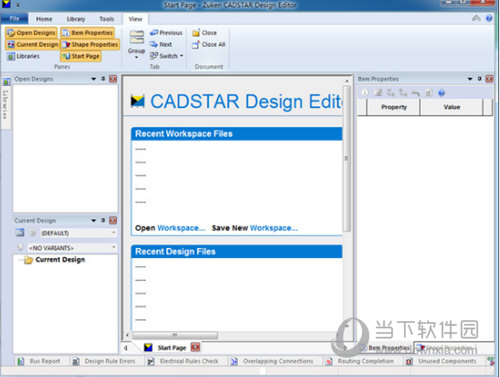Click the Close All documents icon
This screenshot has width=500, height=377.
coord(196,44)
